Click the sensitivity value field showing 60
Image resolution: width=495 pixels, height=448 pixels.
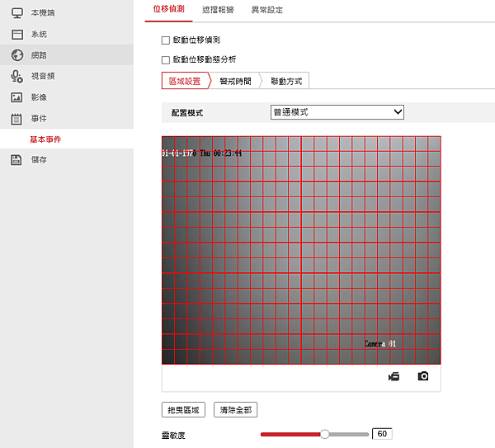[x=382, y=434]
